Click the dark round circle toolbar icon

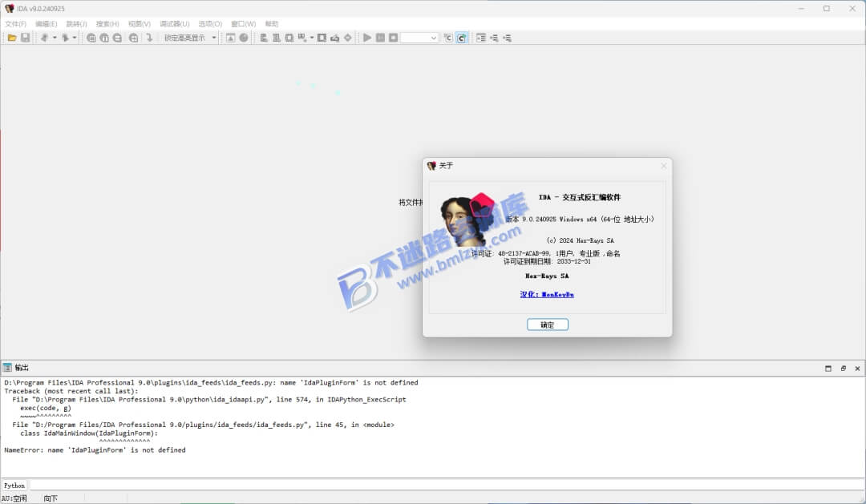[x=244, y=38]
